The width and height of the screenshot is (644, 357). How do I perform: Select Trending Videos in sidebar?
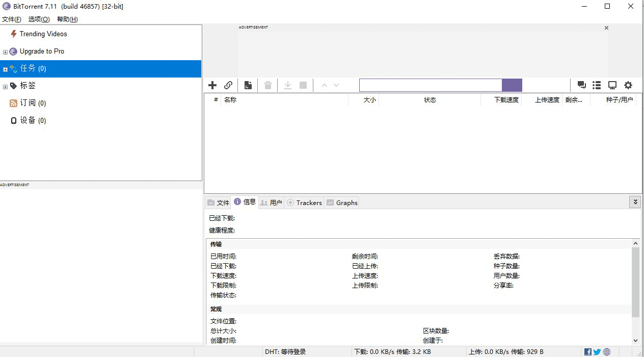click(x=43, y=34)
